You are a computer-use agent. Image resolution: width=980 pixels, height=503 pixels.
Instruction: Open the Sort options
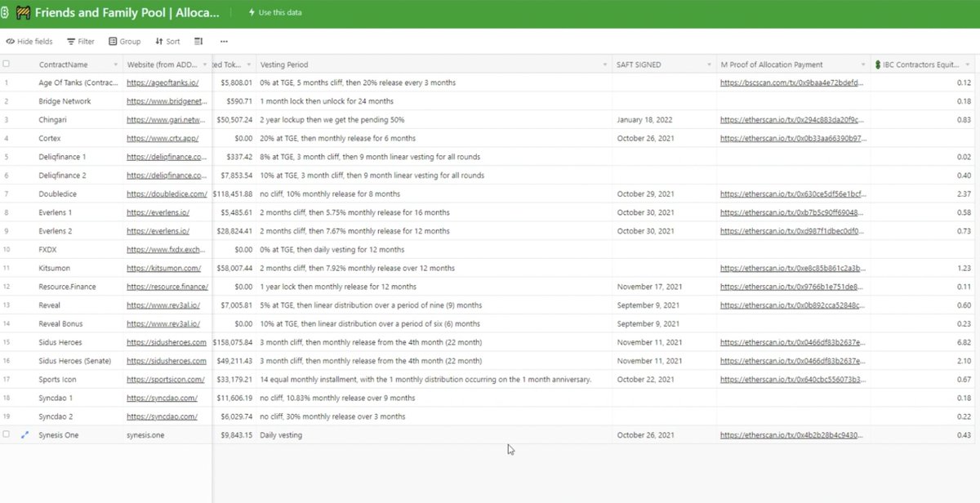point(167,42)
